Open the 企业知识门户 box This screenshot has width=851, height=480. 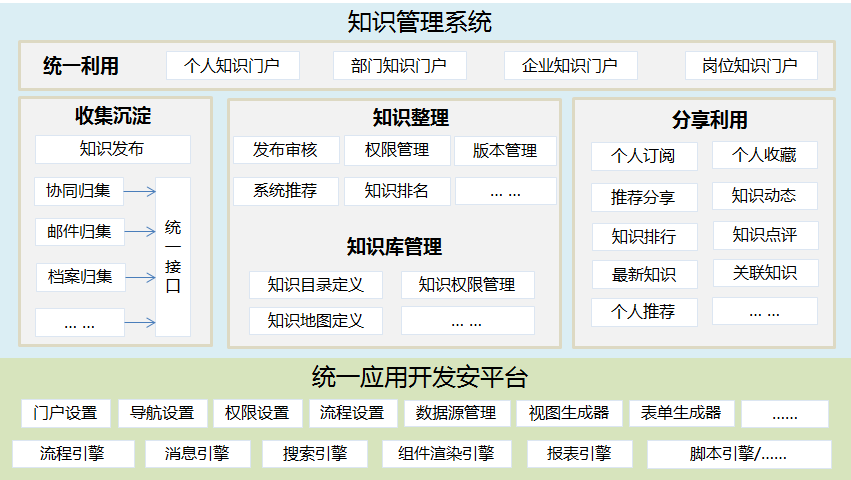pos(569,66)
